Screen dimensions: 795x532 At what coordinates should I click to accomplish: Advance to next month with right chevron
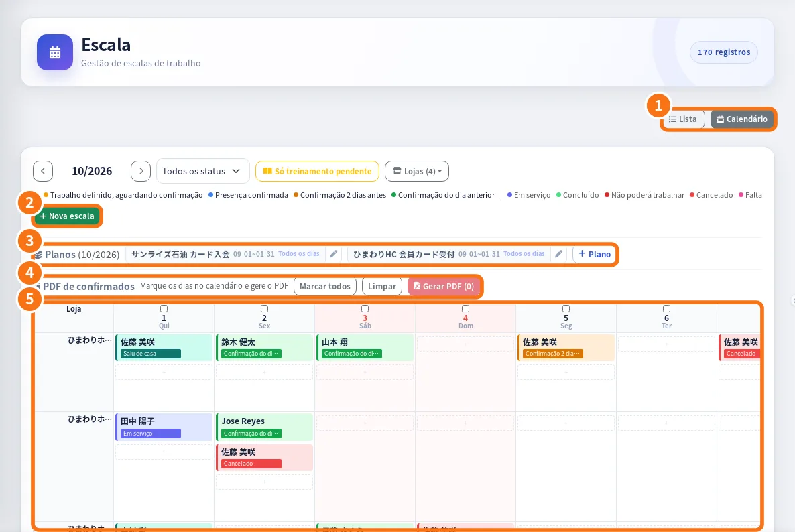coord(141,172)
